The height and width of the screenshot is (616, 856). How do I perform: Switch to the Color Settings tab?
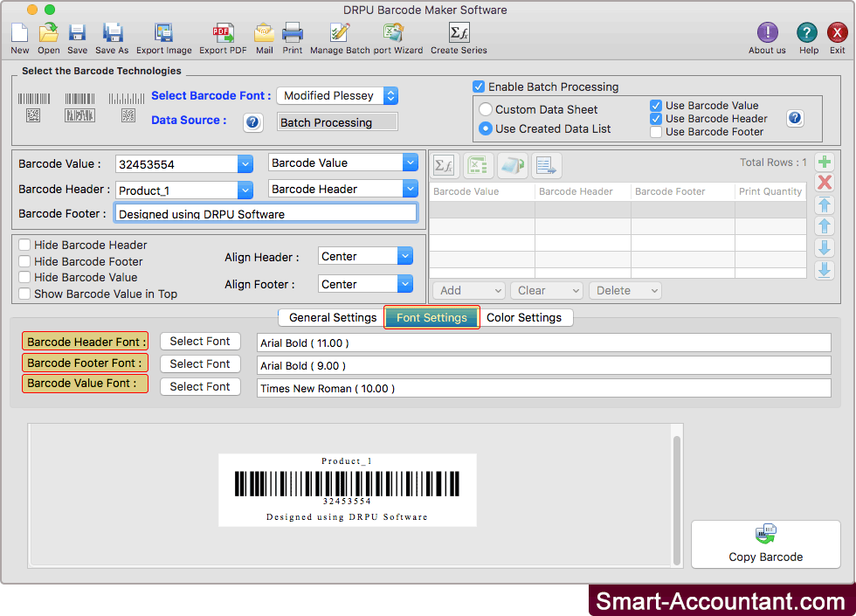tap(524, 318)
